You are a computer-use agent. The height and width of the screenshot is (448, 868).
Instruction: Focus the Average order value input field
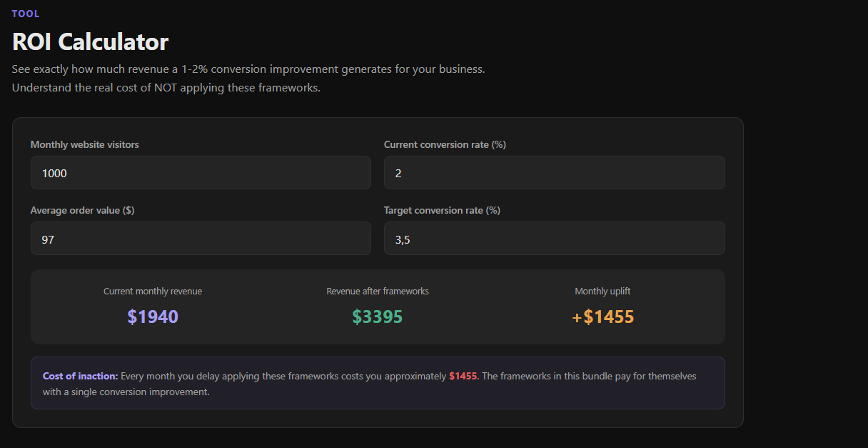tap(201, 239)
